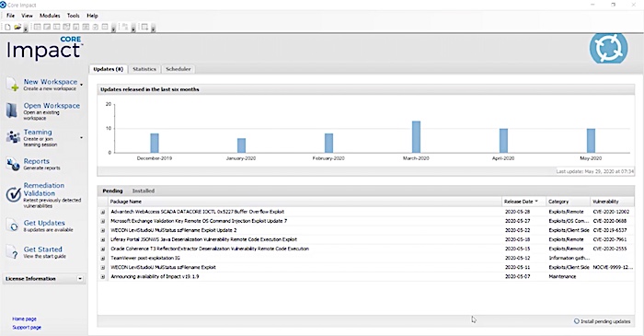
Task: Click the Remediation Validation checkmark icon
Action: coord(13,194)
